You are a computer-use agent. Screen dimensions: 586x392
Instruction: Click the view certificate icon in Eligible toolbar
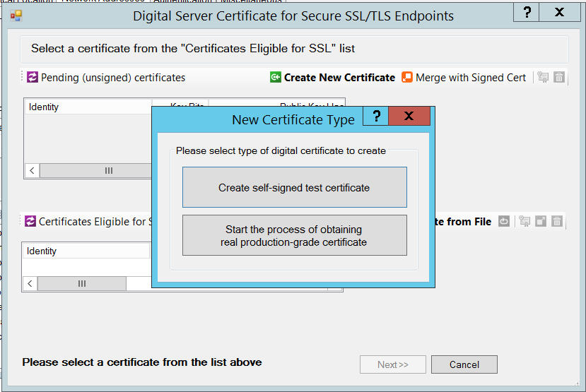pos(525,221)
